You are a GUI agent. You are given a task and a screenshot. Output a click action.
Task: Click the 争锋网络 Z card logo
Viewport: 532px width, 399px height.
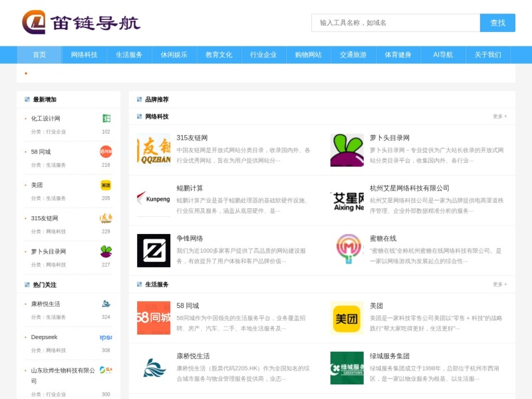click(x=154, y=251)
